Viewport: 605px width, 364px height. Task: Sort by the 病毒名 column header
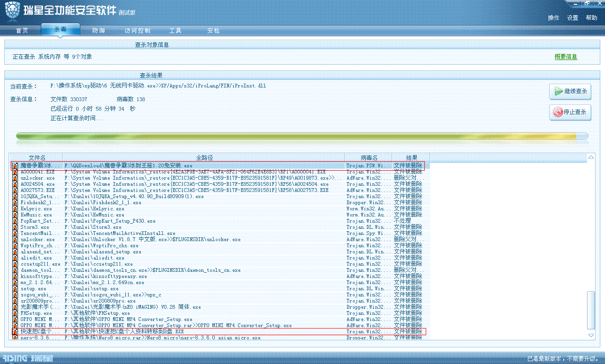(x=369, y=157)
